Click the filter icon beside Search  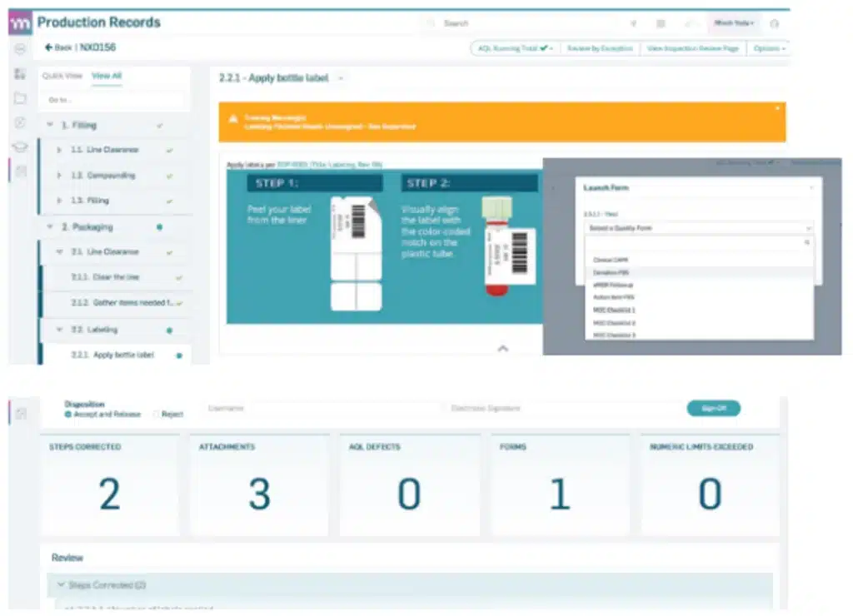point(633,24)
